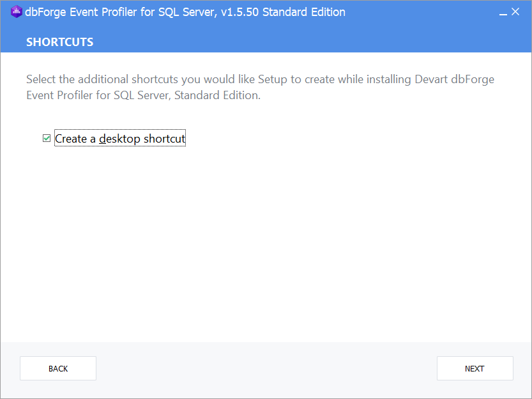
Task: Click the blue header banner beside SHORTCUTS
Action: point(305,42)
